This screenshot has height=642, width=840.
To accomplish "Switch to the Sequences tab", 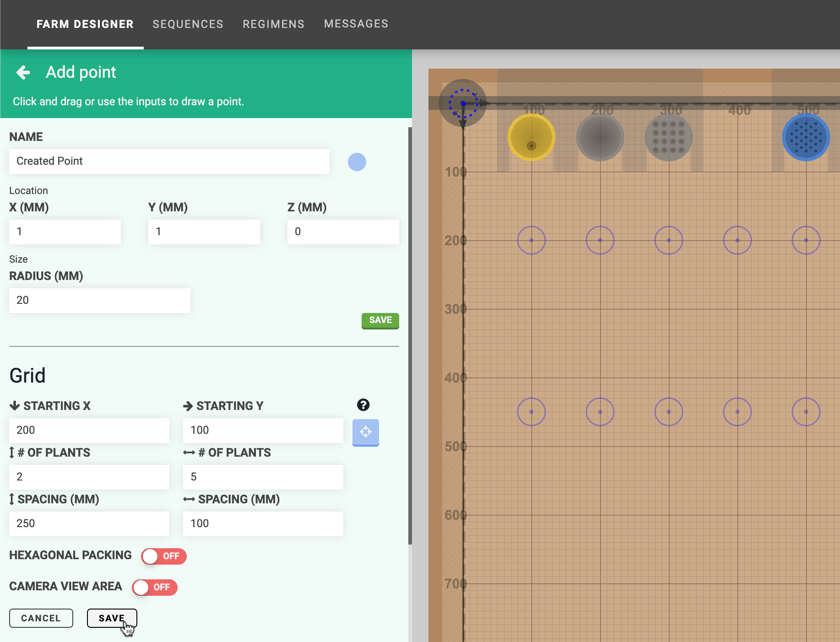I will tap(188, 24).
